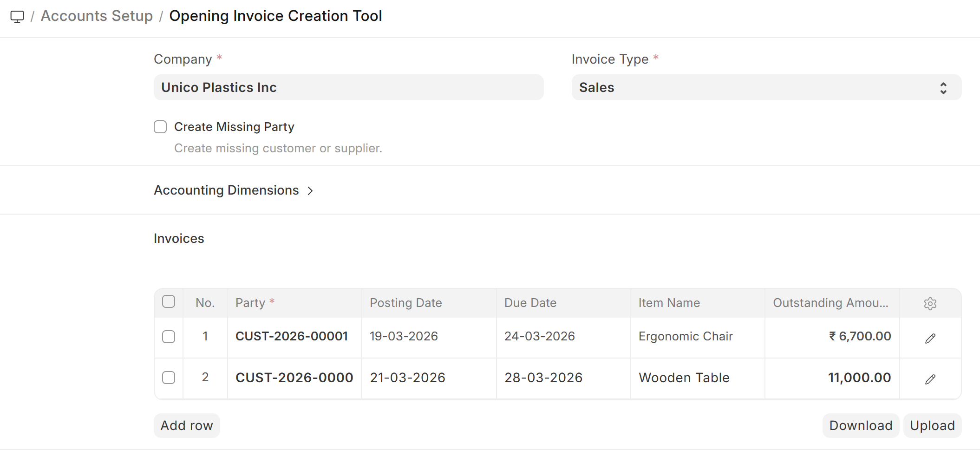Tick the checkbox for row 1

tap(169, 337)
